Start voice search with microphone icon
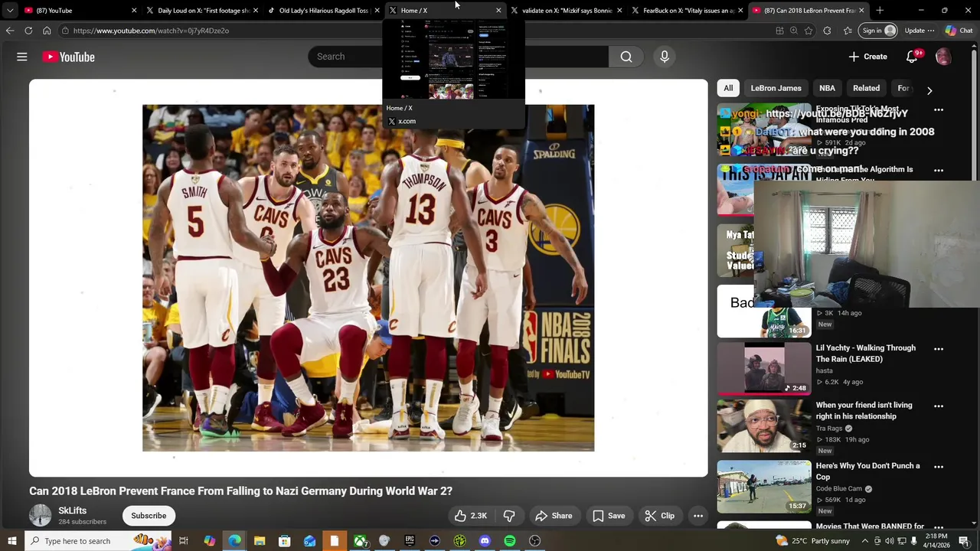The width and height of the screenshot is (980, 551). pyautogui.click(x=665, y=57)
